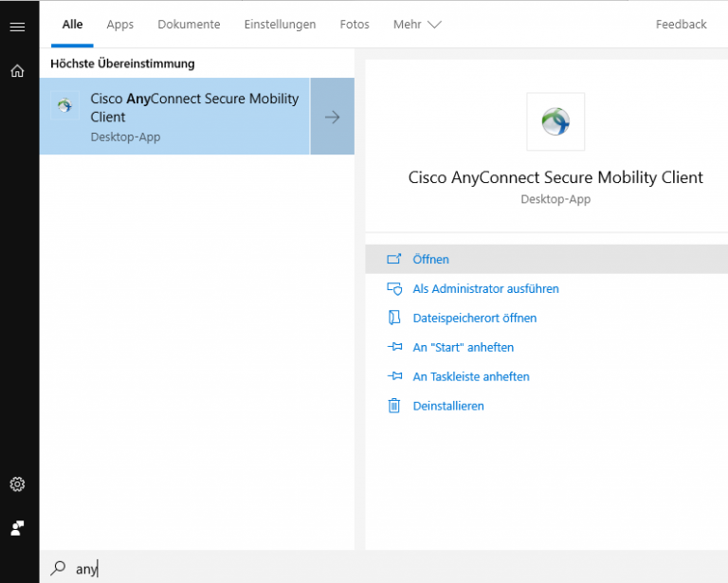Open the hamburger menu in sidebar

(x=17, y=27)
